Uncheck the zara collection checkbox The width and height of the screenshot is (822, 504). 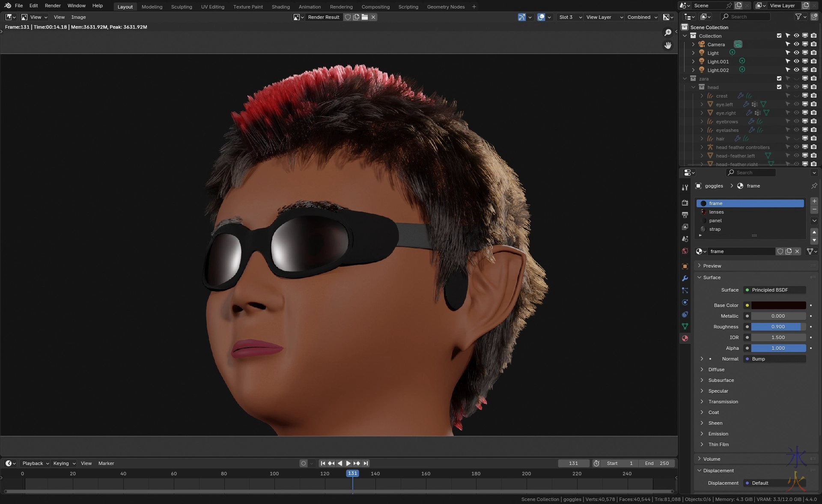(x=779, y=79)
